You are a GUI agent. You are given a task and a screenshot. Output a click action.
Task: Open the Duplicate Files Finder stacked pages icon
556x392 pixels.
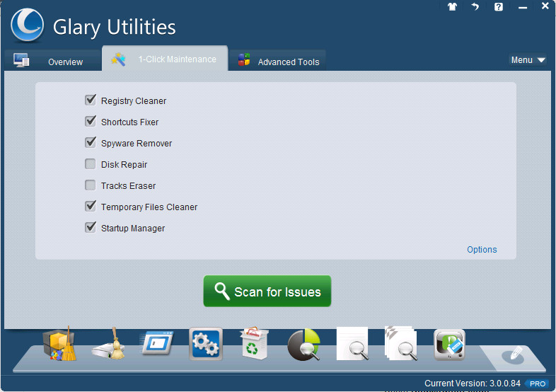pyautogui.click(x=401, y=344)
